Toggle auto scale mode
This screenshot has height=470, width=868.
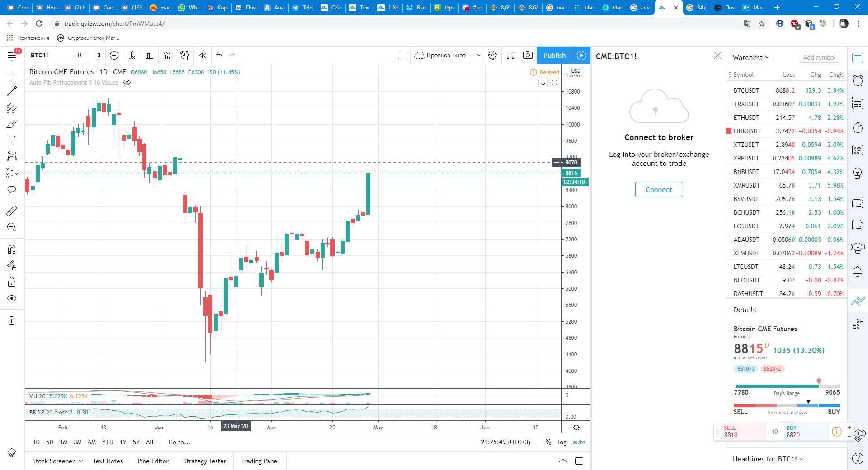pyautogui.click(x=579, y=442)
